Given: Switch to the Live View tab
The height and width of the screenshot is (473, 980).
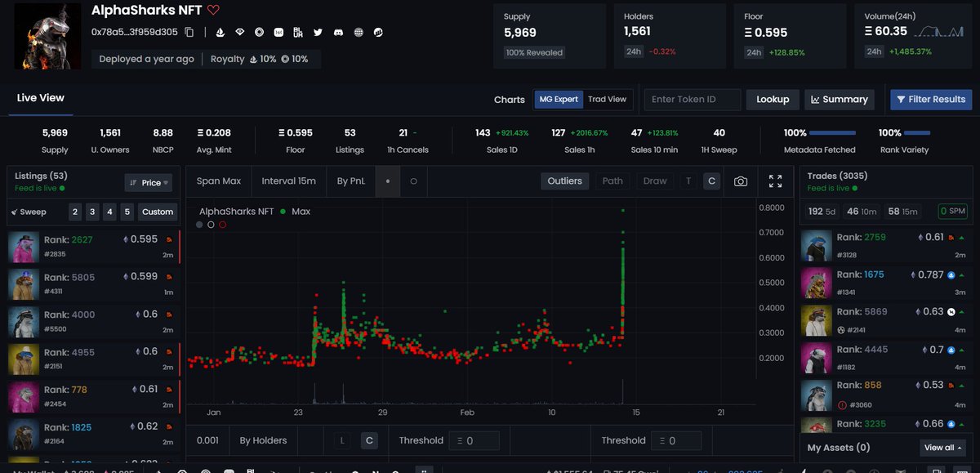Looking at the screenshot, I should click(41, 98).
